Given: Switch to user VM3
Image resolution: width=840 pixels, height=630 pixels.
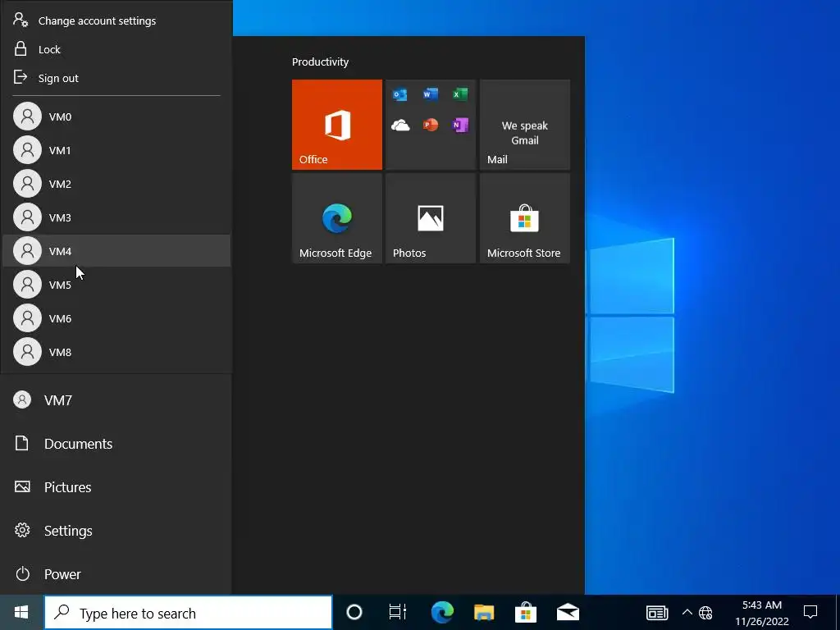Looking at the screenshot, I should tap(116, 217).
